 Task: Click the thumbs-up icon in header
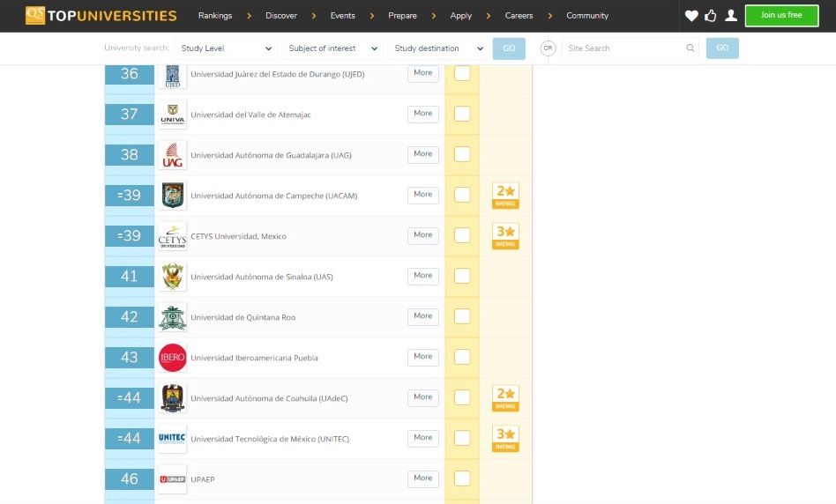pyautogui.click(x=711, y=16)
